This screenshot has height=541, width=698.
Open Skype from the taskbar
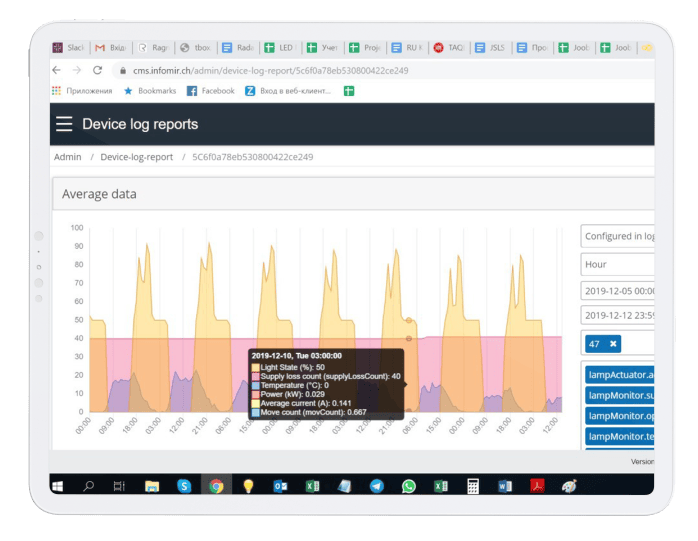tap(184, 486)
